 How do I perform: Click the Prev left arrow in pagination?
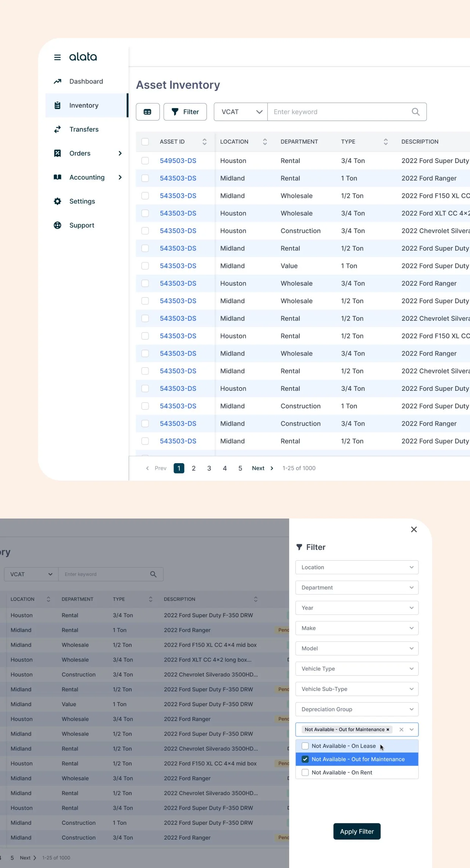tap(147, 468)
